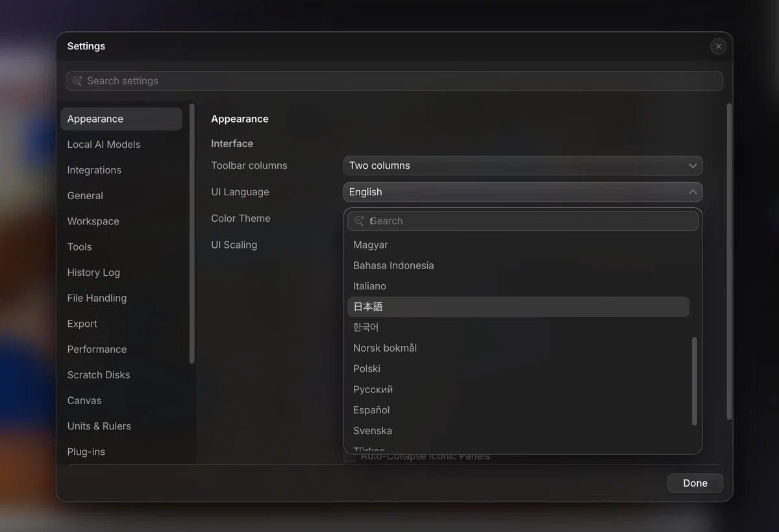Open the Local AI Models category
The height and width of the screenshot is (532, 779).
[x=121, y=145]
